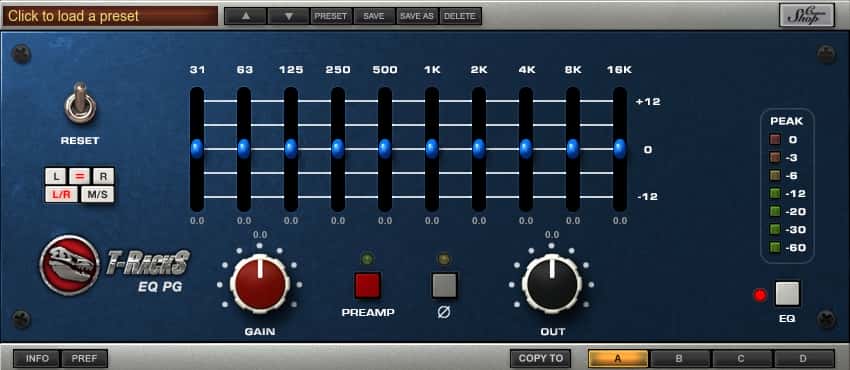Click the DELETE preset button
This screenshot has width=850, height=370.
pos(460,16)
